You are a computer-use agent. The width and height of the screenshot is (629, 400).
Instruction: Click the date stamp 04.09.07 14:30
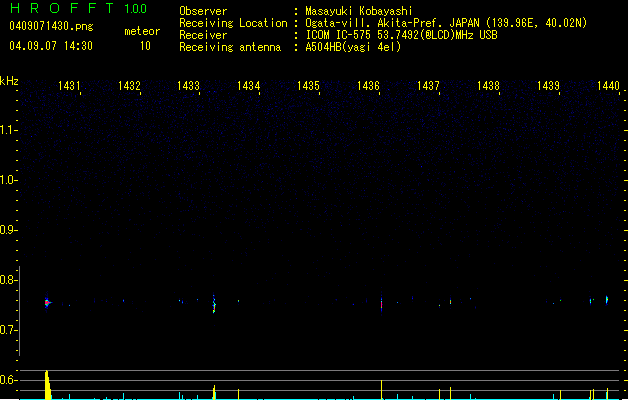point(51,46)
